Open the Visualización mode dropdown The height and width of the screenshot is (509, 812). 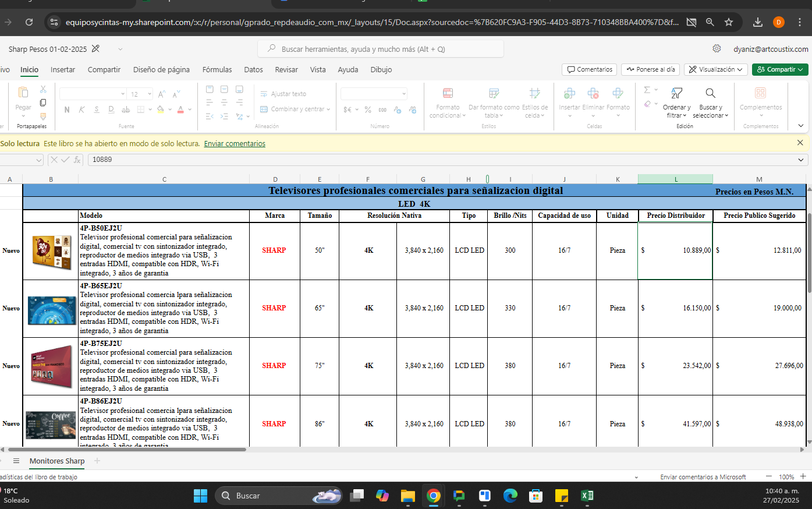coord(715,69)
